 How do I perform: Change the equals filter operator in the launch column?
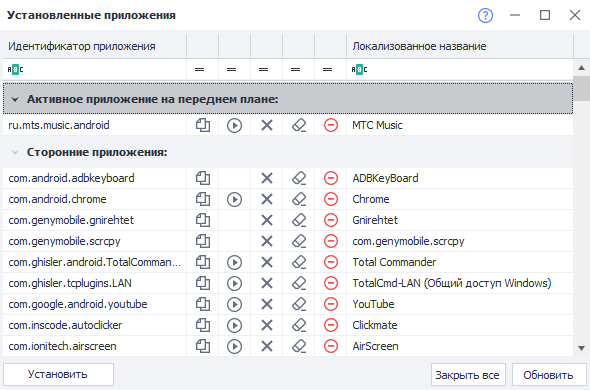231,69
